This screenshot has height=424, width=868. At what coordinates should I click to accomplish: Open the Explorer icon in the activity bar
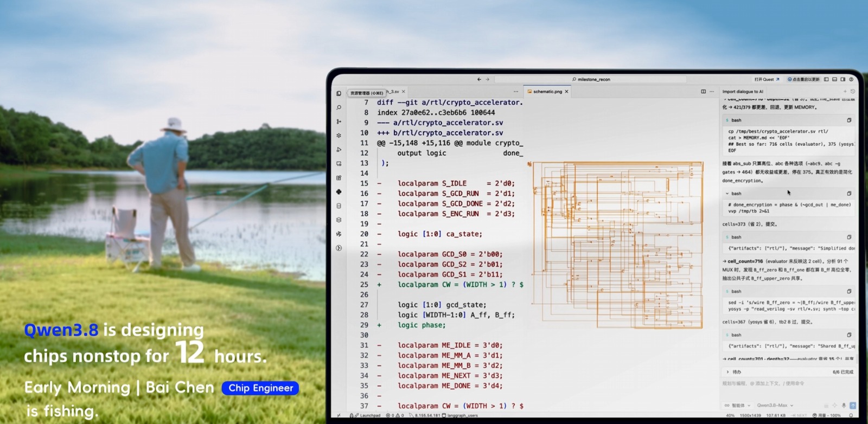(339, 94)
